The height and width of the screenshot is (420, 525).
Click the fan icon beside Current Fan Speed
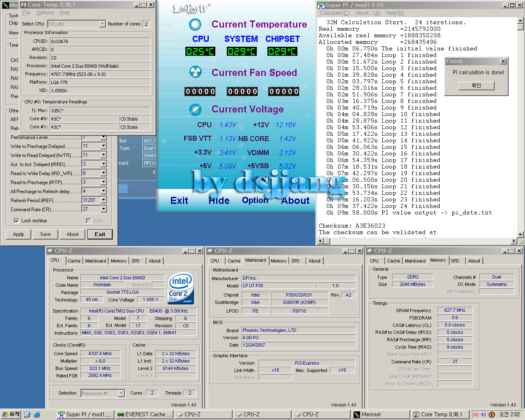[195, 72]
